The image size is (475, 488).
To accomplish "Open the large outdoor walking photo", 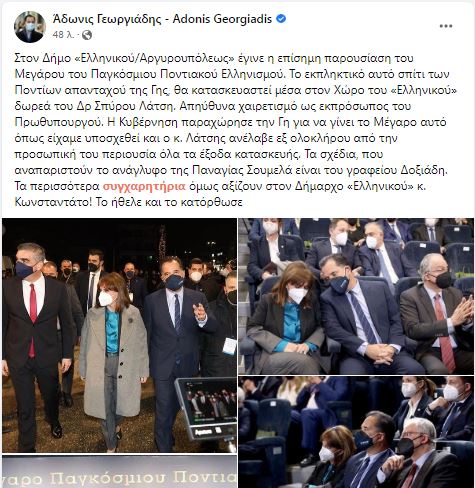I will (119, 335).
